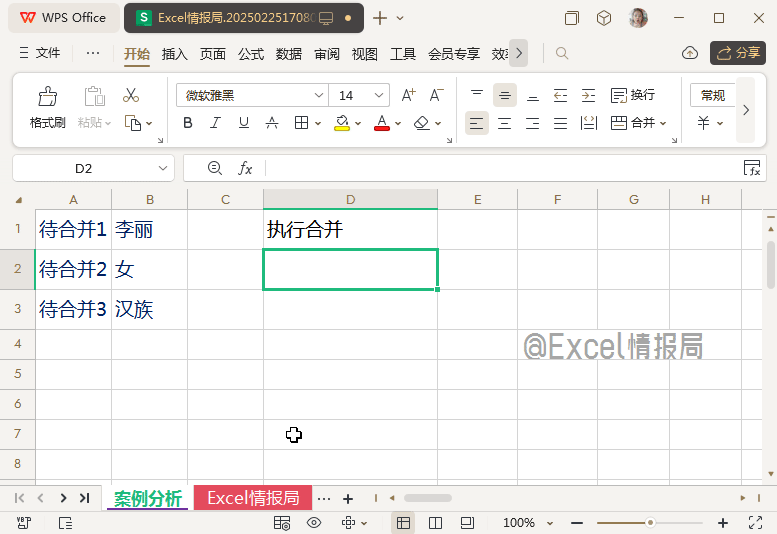The image size is (777, 534).
Task: Click the 换行 wrap text button
Action: pyautogui.click(x=633, y=95)
